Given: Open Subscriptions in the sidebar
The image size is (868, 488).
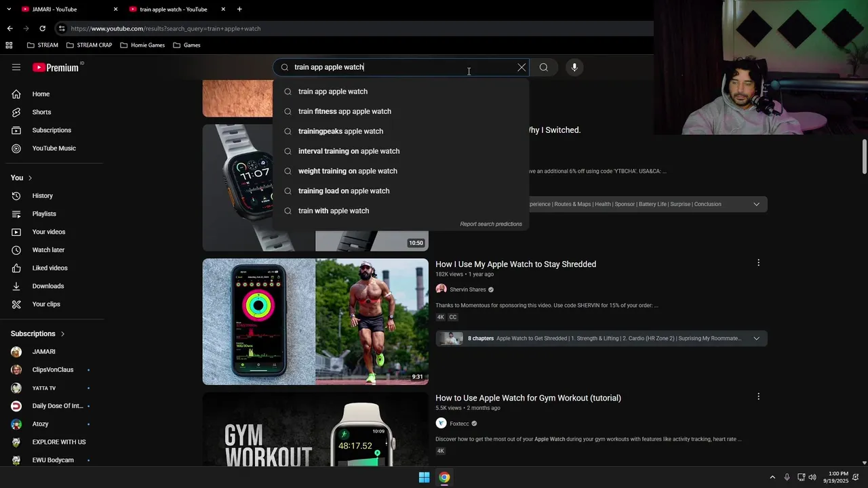Looking at the screenshot, I should [x=52, y=130].
